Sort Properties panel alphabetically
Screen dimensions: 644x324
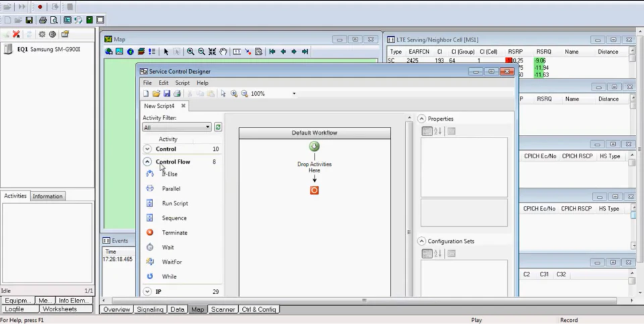tap(438, 131)
